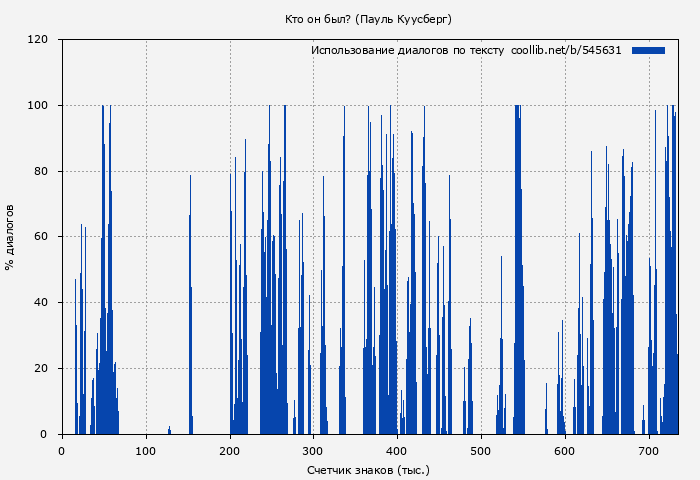Screen dimensions: 700x480
Task: Click the 500 tick label on the x-axis
Action: point(482,450)
